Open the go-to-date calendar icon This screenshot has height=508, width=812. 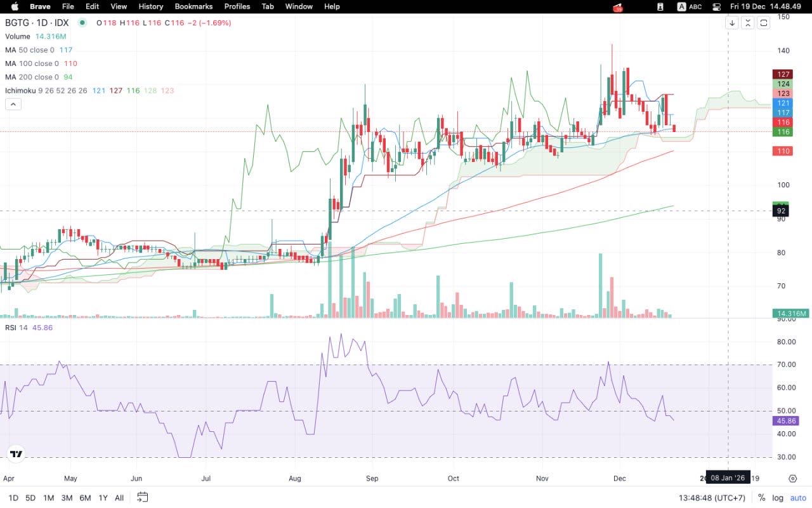tap(143, 497)
